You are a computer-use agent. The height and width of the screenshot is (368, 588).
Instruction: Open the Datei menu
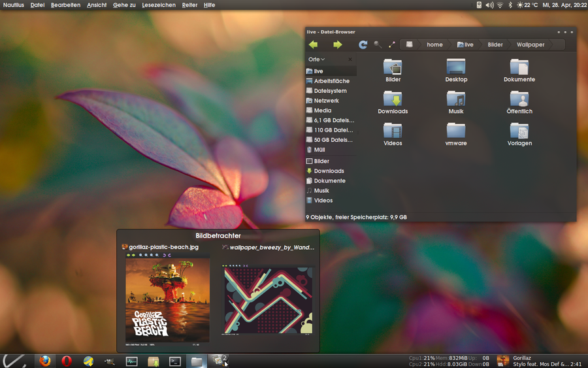37,5
